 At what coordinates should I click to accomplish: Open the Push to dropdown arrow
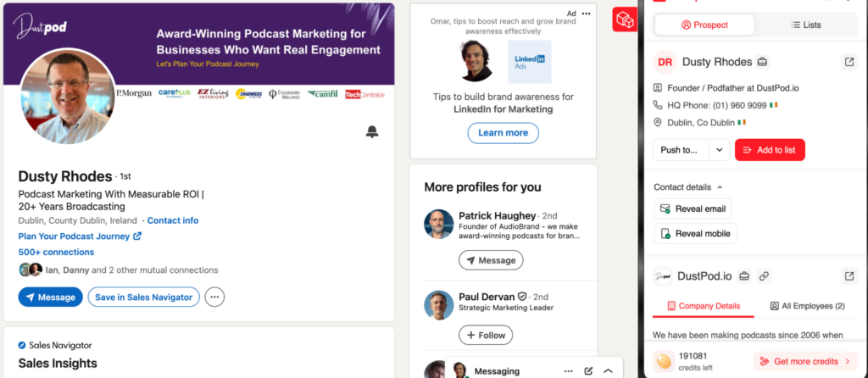[x=719, y=150]
